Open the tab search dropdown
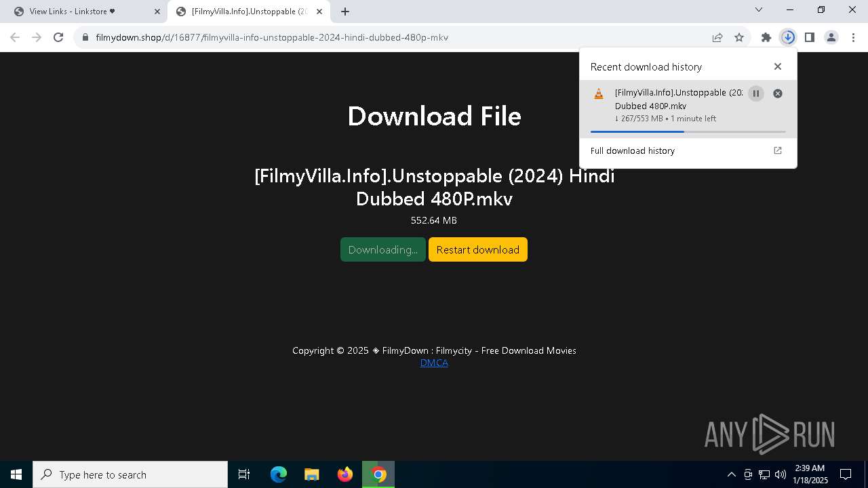The height and width of the screenshot is (488, 868). [x=759, y=9]
